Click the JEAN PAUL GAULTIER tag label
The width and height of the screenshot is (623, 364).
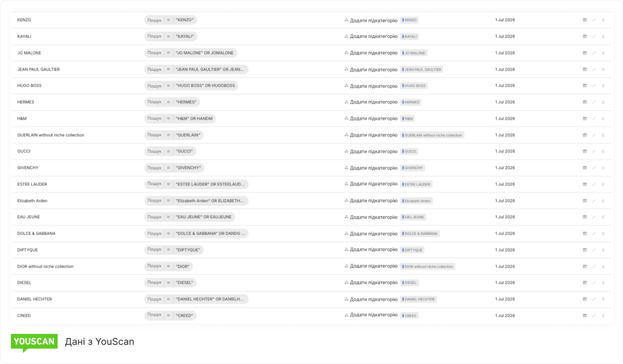coord(421,70)
